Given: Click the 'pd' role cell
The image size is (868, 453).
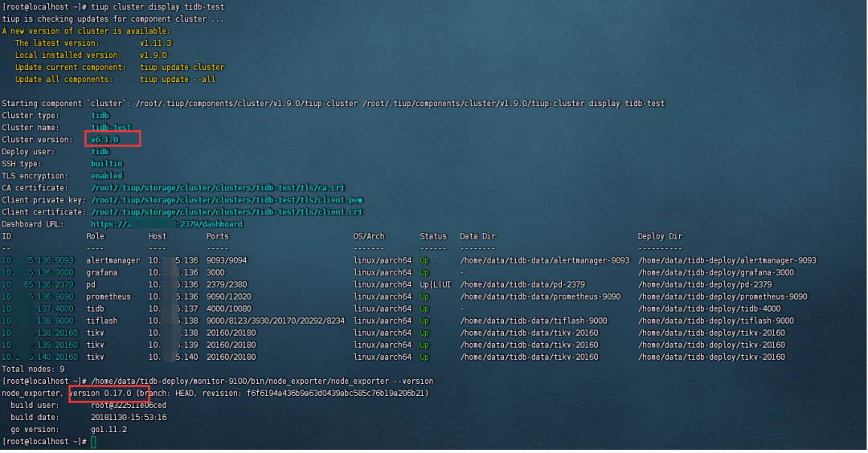Looking at the screenshot, I should coord(91,285).
